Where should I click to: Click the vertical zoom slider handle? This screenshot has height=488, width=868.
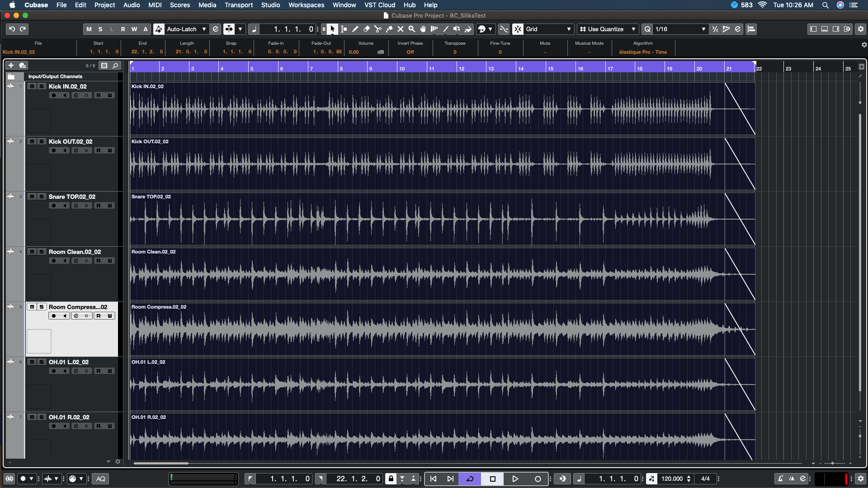[x=860, y=436]
